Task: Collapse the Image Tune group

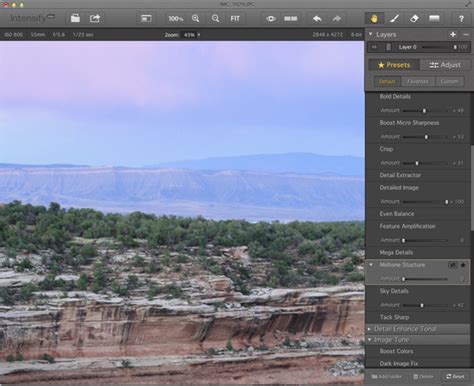Action: pyautogui.click(x=369, y=340)
